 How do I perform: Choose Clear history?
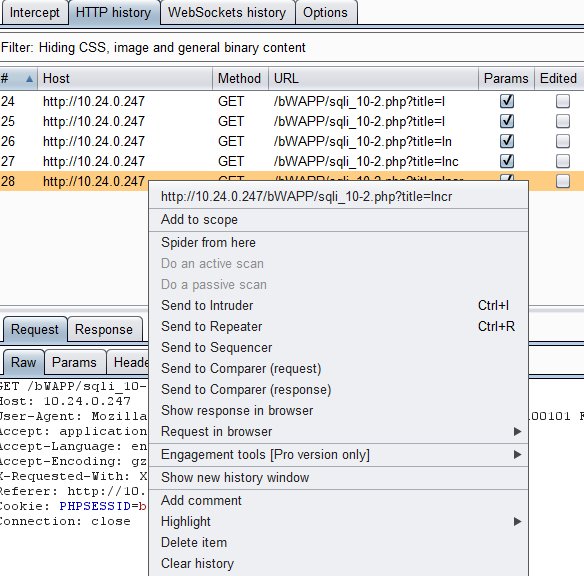pos(339,563)
